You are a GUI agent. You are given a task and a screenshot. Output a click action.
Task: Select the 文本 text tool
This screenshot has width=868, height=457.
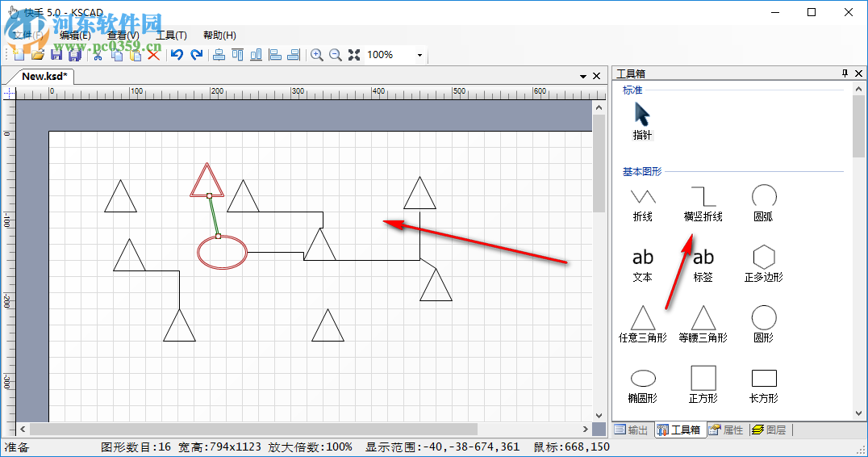tap(643, 265)
